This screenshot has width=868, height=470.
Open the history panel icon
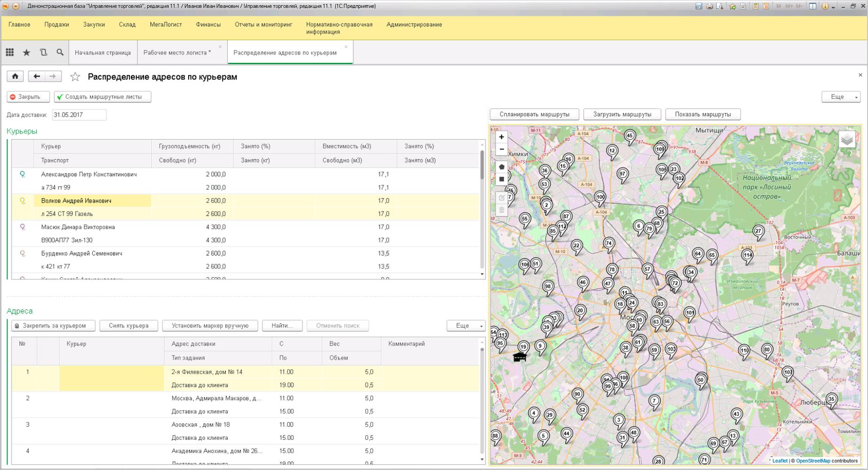(x=43, y=53)
